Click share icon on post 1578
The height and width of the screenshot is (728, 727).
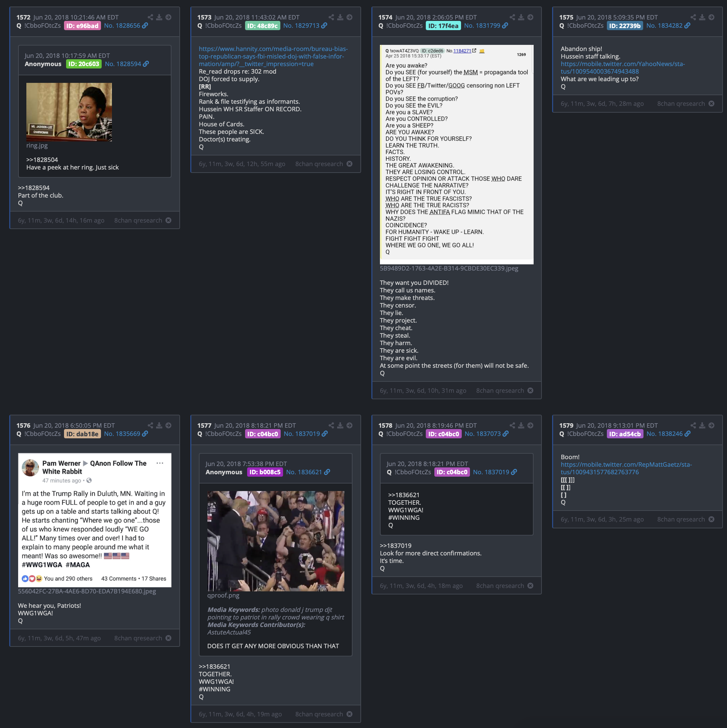click(x=512, y=425)
